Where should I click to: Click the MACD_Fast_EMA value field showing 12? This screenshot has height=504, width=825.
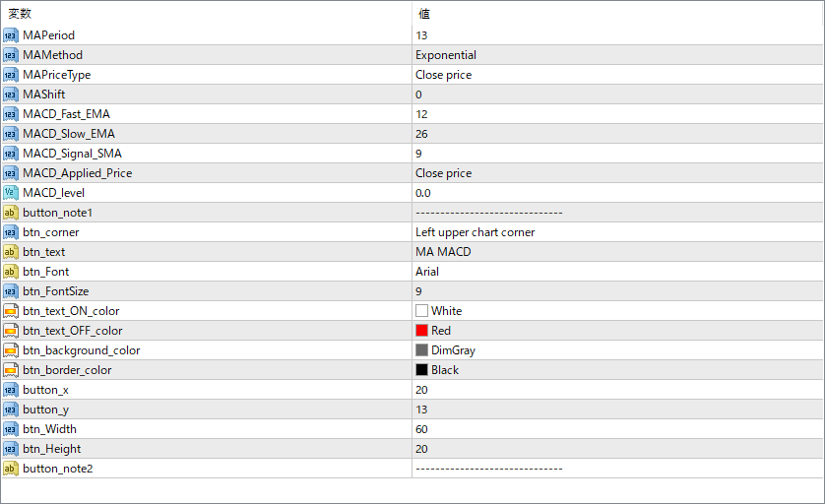tap(617, 114)
